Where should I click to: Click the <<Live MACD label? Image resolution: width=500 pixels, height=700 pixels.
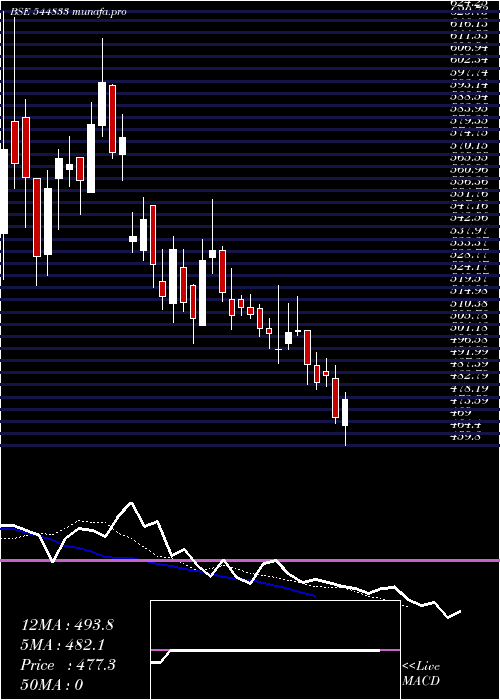[x=421, y=674]
